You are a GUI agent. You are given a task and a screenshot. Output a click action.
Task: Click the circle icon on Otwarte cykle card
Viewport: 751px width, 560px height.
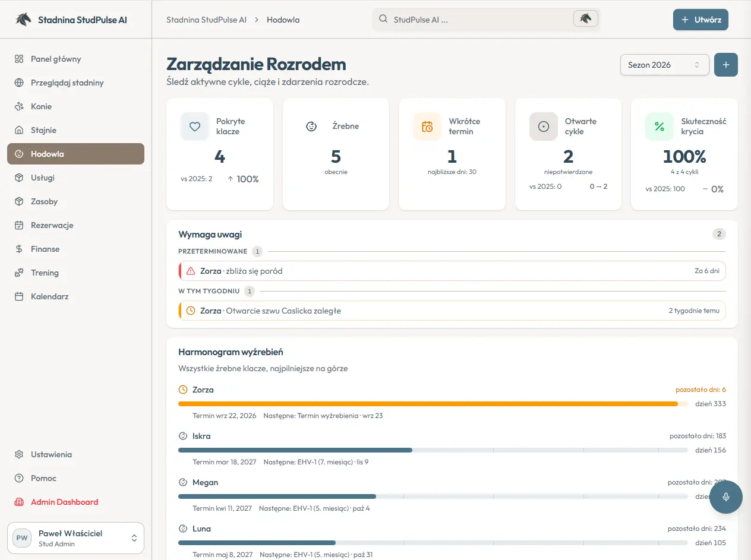pos(544,126)
